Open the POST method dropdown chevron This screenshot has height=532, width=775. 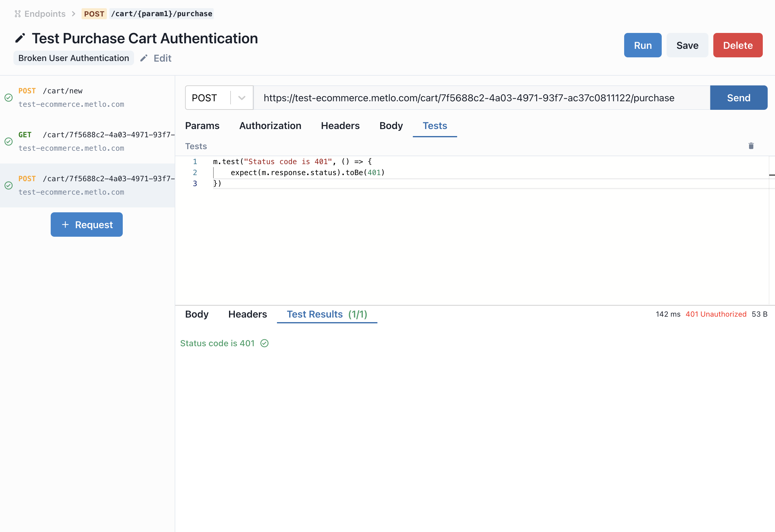point(242,98)
